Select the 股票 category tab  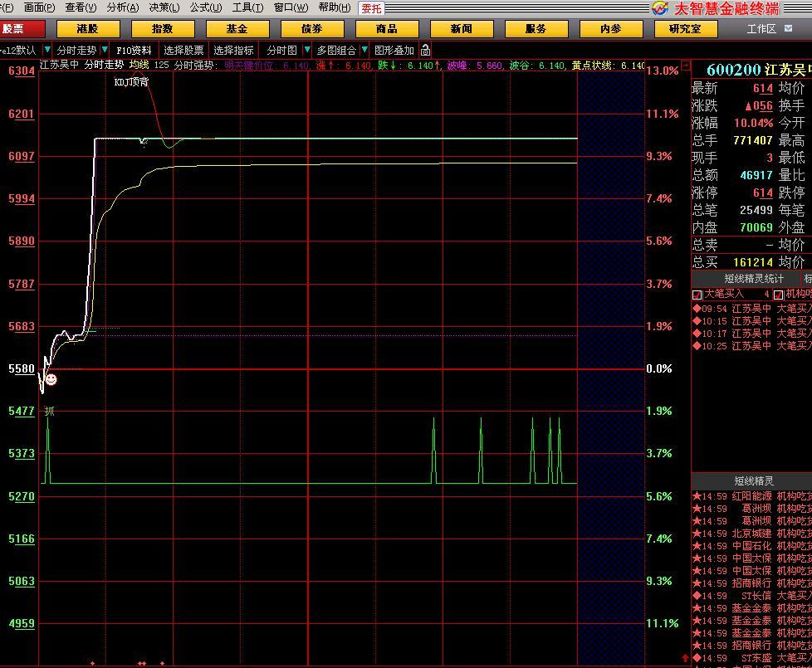pos(22,29)
